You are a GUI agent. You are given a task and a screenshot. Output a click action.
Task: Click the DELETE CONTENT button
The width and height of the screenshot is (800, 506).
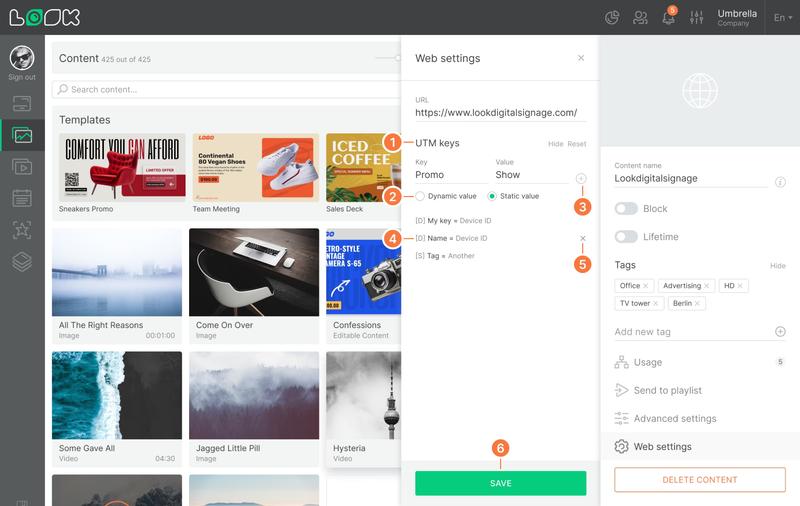click(700, 480)
